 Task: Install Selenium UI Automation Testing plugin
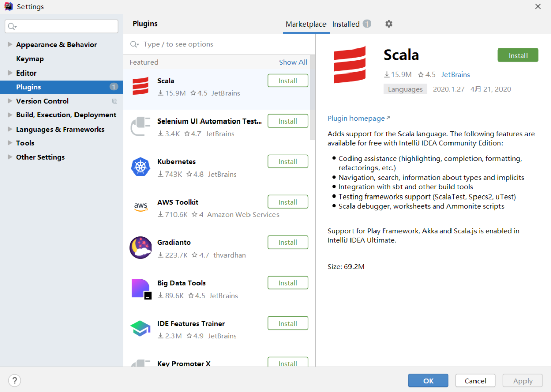click(x=288, y=121)
